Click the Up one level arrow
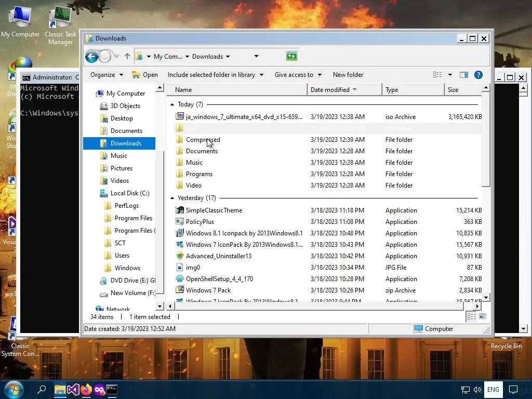This screenshot has width=532, height=399. (127, 56)
